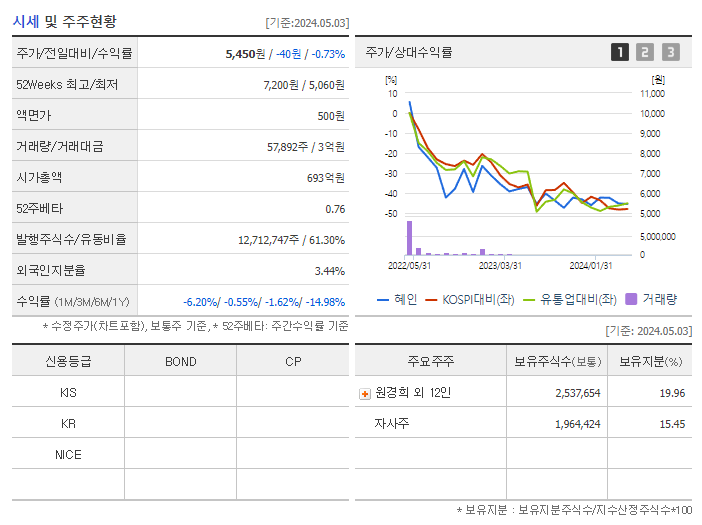
Task: Click the 주가/전일대비/수익률 row label
Action: click(x=74, y=54)
